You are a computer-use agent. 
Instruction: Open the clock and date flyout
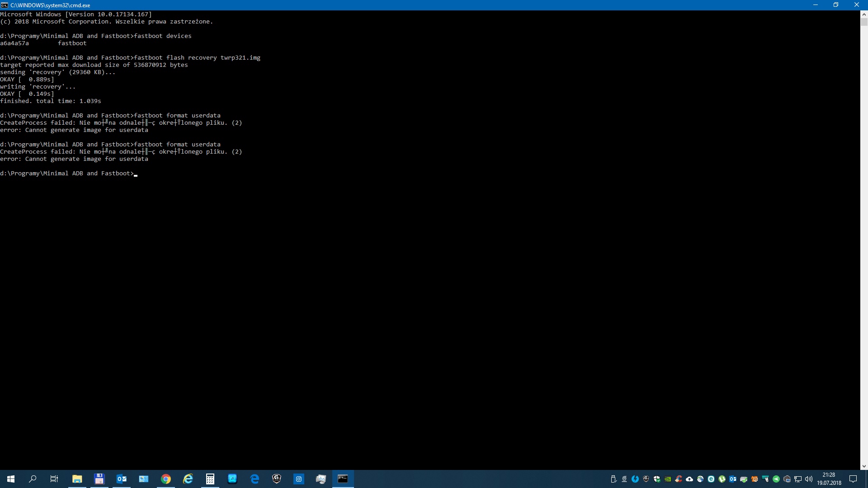click(829, 479)
